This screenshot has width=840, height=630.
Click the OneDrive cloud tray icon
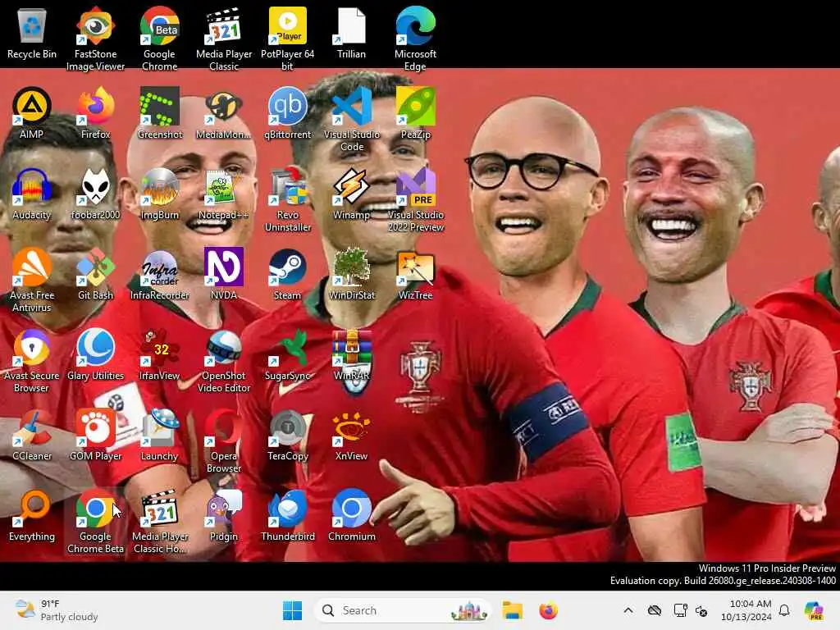tap(655, 610)
